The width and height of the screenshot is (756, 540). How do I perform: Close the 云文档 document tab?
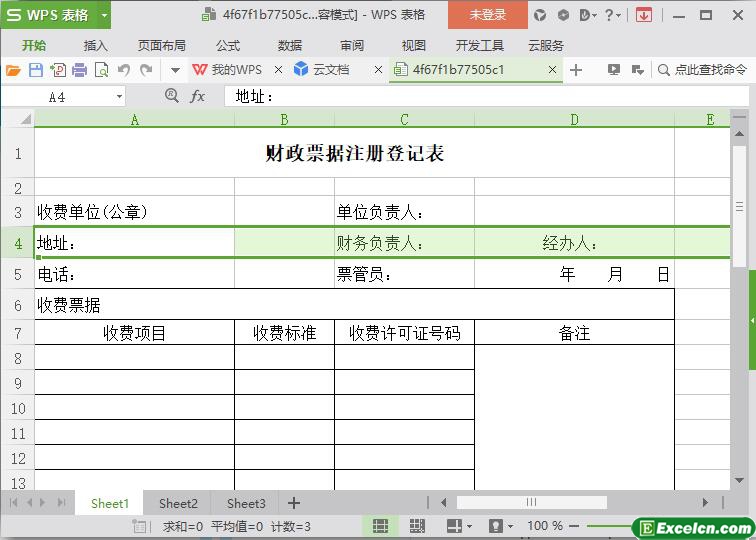(378, 70)
